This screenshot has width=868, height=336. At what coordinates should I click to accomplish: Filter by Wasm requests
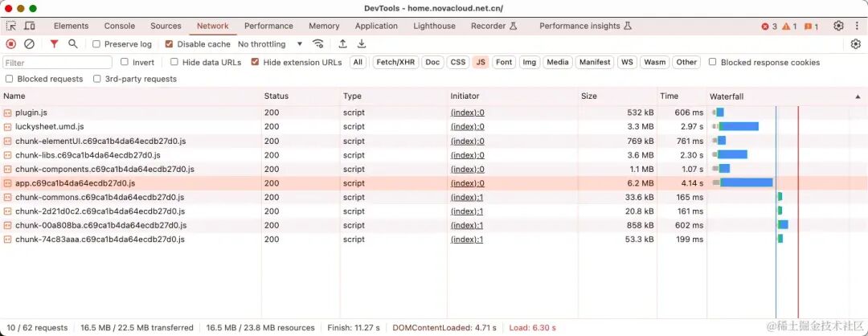655,62
